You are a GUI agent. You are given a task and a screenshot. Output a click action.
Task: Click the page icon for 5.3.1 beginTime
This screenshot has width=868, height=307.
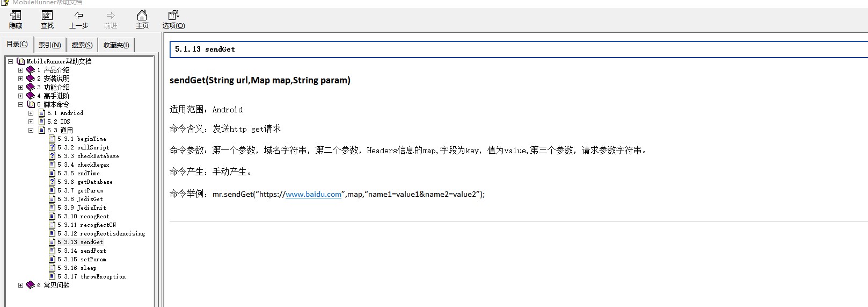click(x=52, y=139)
